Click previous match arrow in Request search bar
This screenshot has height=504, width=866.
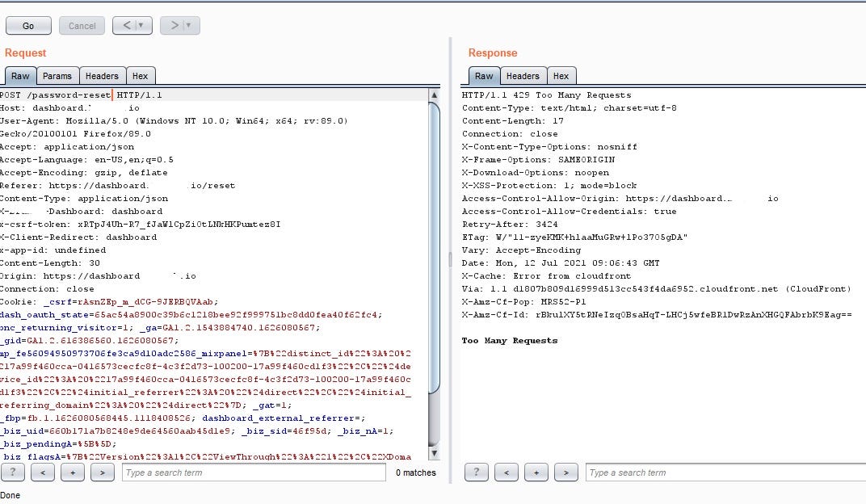[43, 472]
